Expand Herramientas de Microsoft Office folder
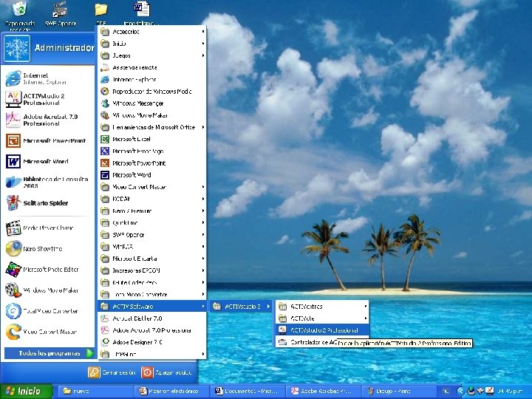The height and width of the screenshot is (399, 532). click(152, 127)
